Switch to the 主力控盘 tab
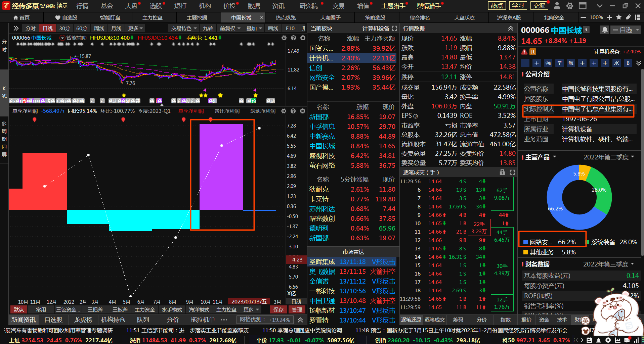The width and height of the screenshot is (644, 344). click(152, 17)
